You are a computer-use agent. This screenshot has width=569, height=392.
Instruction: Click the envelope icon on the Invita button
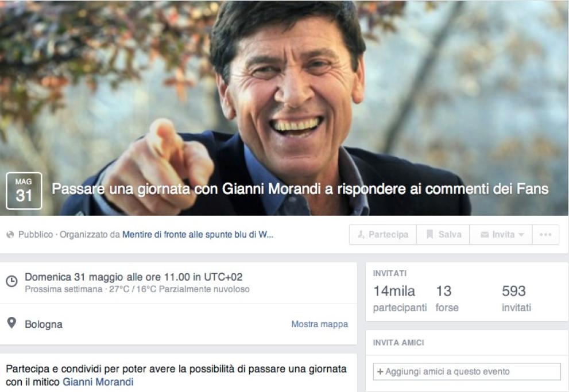[x=485, y=235]
